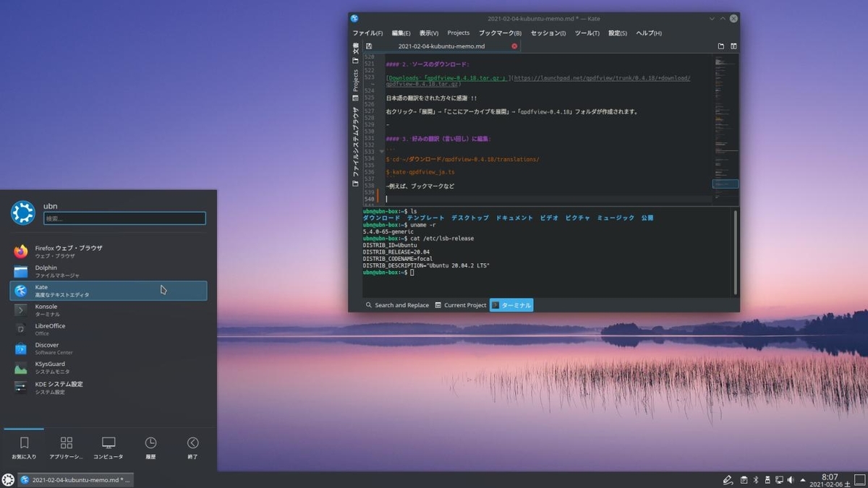Click the line 日本語の翻訳をされた方々に感謝

pos(431,98)
